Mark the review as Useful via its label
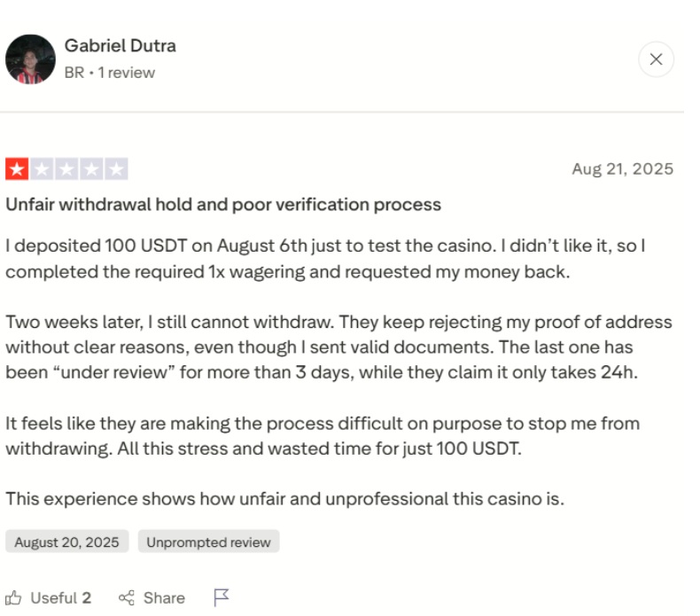 (60, 598)
